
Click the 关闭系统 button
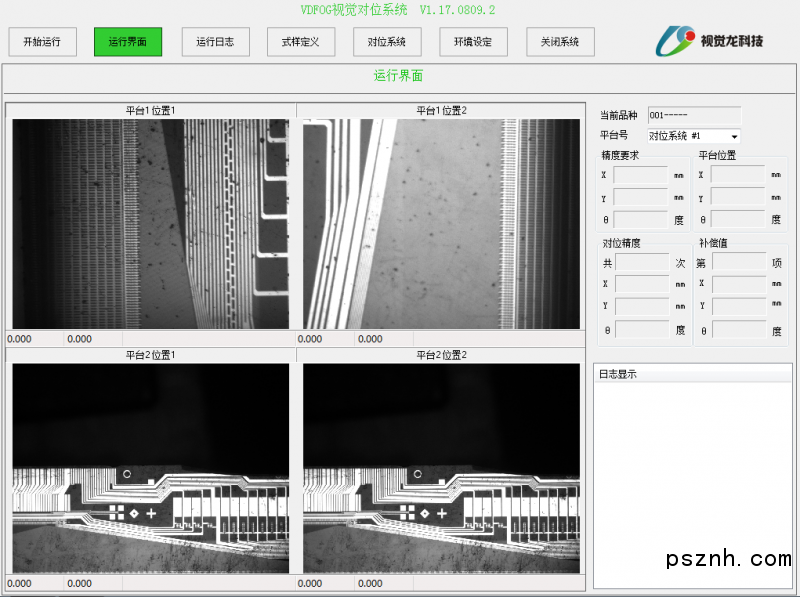pyautogui.click(x=560, y=42)
